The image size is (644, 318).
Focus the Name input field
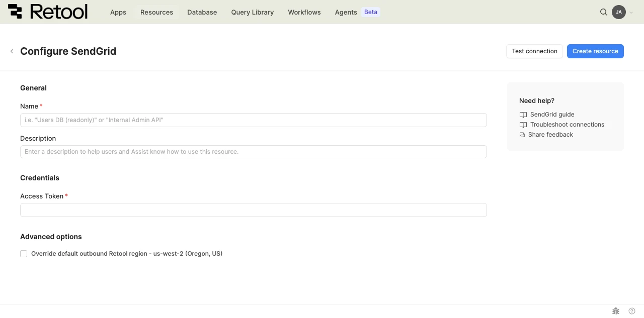click(254, 120)
